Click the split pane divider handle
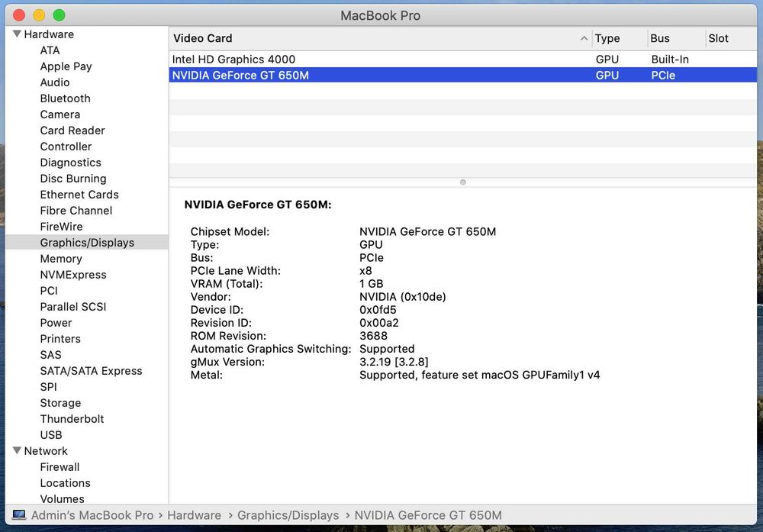Image resolution: width=763 pixels, height=532 pixels. (x=463, y=182)
